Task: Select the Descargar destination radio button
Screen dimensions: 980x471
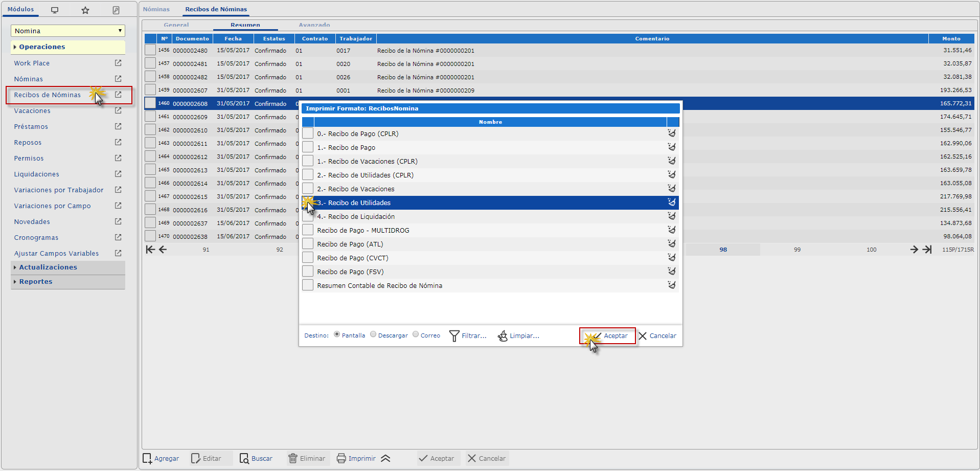Action: click(373, 334)
